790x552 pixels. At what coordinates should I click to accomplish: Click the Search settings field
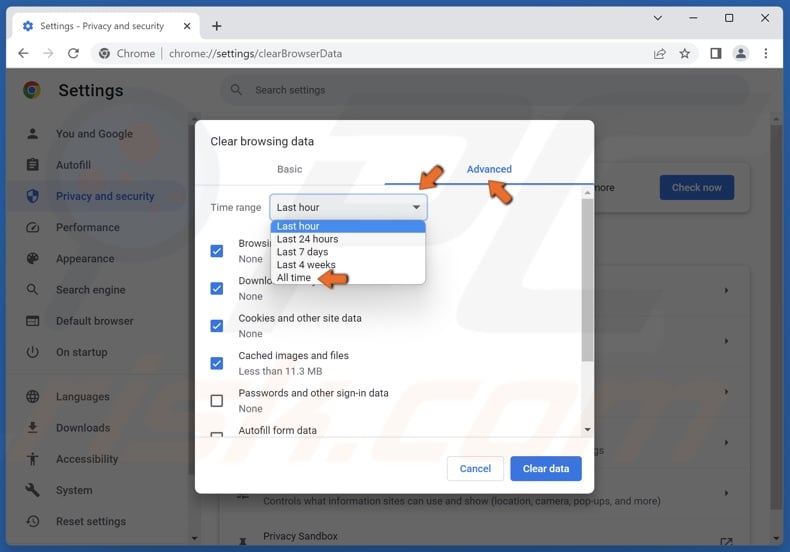[x=485, y=90]
